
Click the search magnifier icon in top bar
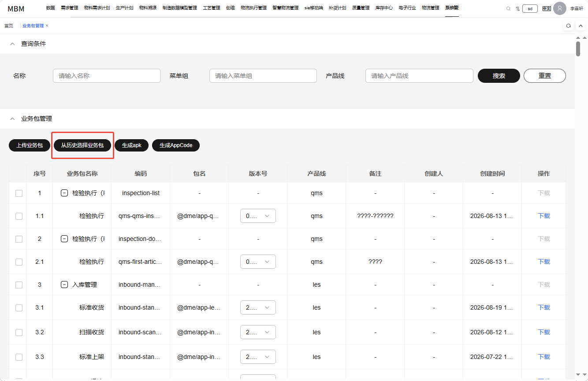508,8
